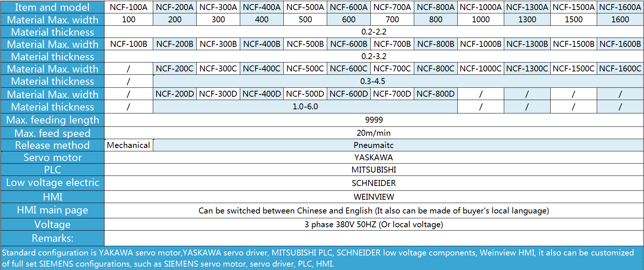Click the NCF-200A cell
This screenshot has height=270, width=644.
click(175, 7)
